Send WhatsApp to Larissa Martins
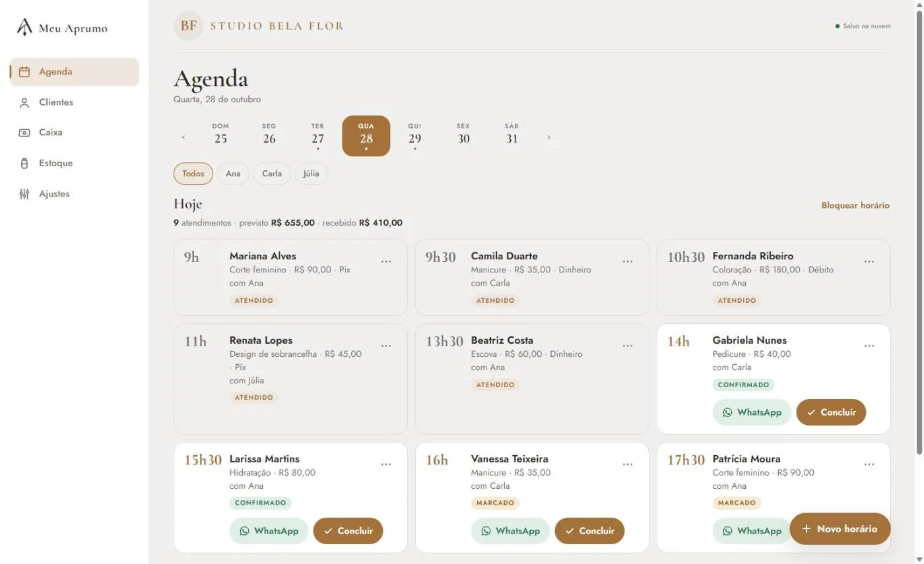 pos(269,531)
